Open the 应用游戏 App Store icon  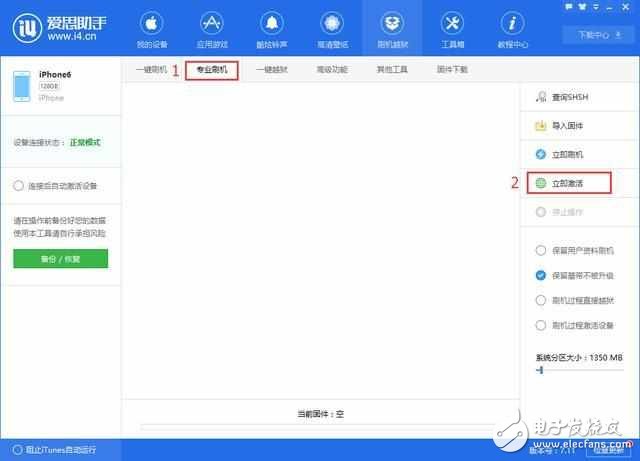211,23
